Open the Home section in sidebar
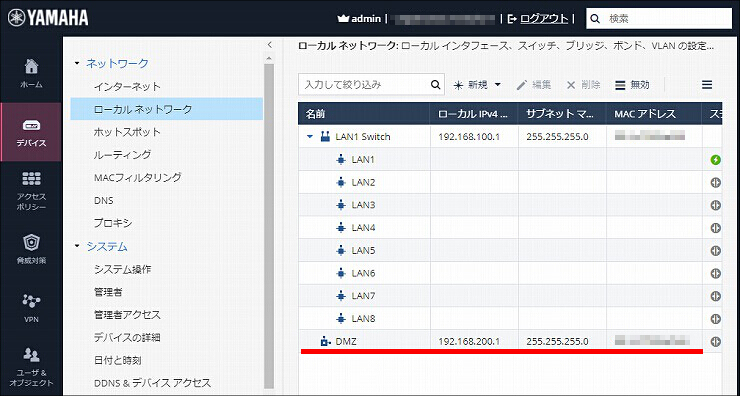This screenshot has width=740, height=396. [31, 73]
